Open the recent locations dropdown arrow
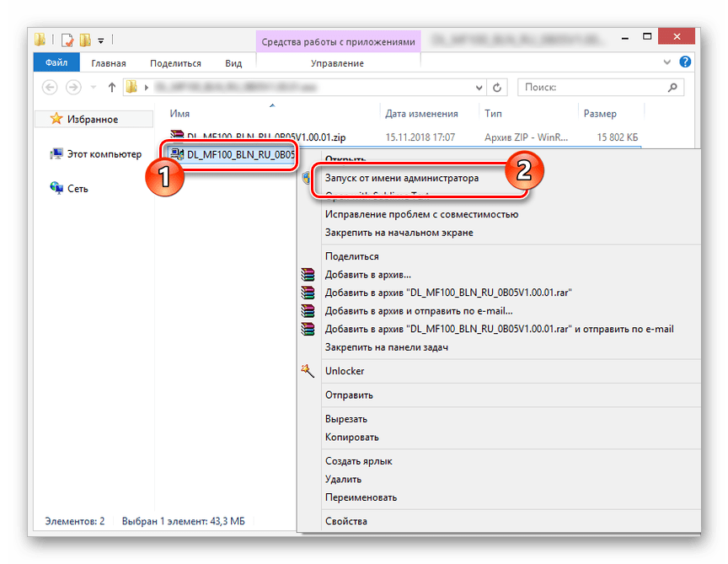This screenshot has height=564, width=728. click(x=94, y=87)
